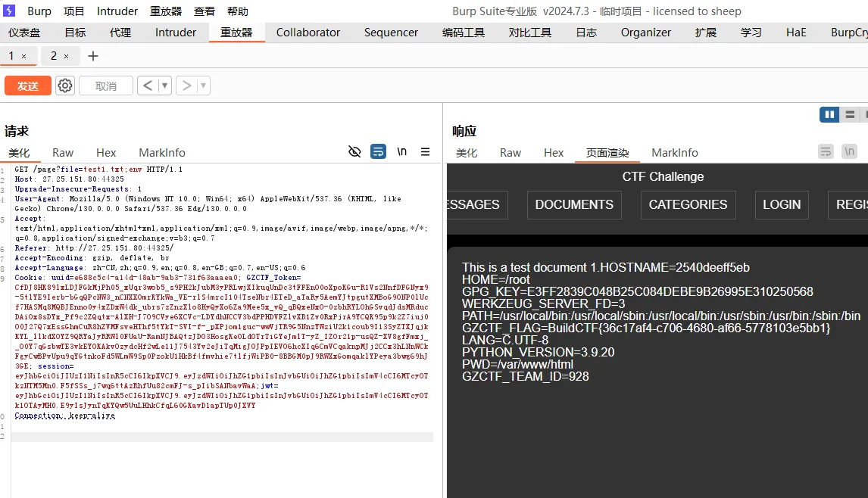Select response 美化 view tab
The image size is (868, 498).
click(467, 153)
